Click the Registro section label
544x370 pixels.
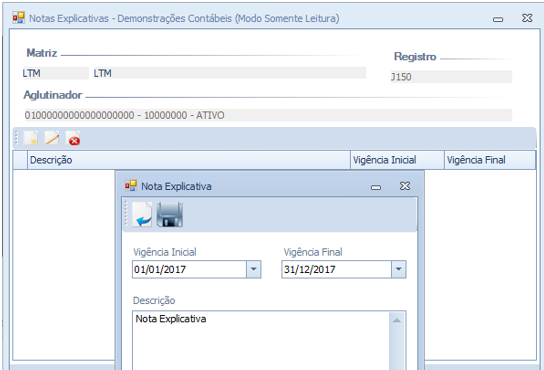coord(415,56)
